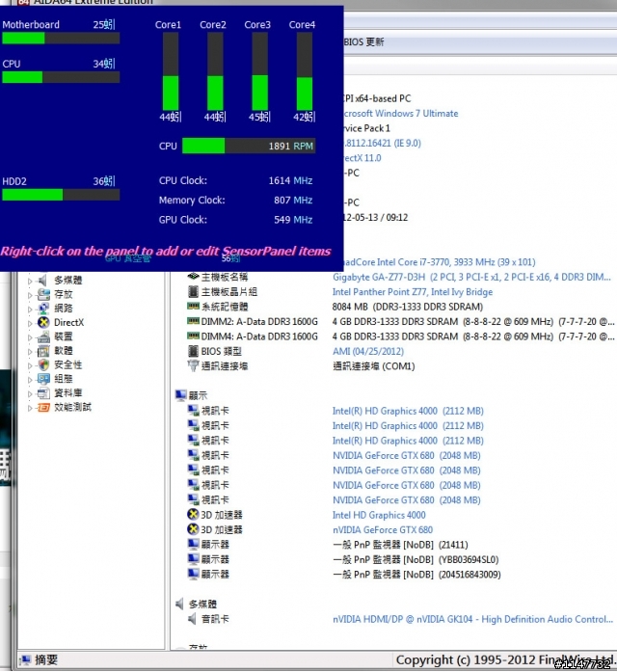Screen dimensions: 617x672
Task: Click the 8084 MB system memory value
Action: 408,307
